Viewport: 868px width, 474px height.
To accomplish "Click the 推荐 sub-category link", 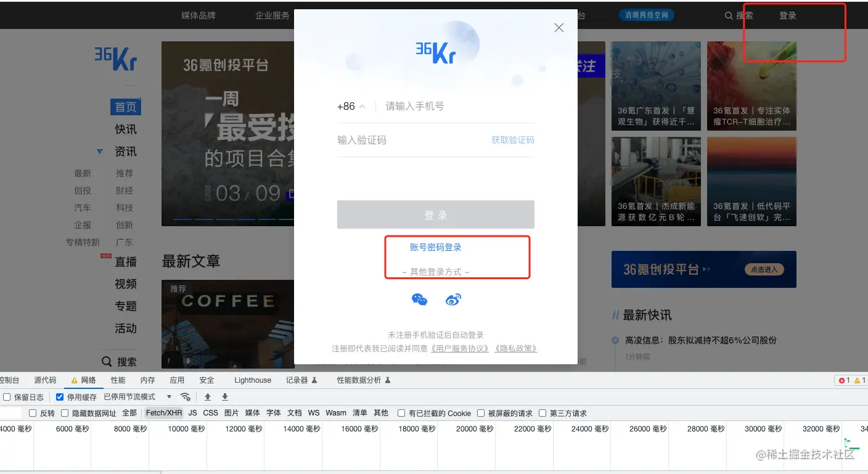I will [x=125, y=173].
